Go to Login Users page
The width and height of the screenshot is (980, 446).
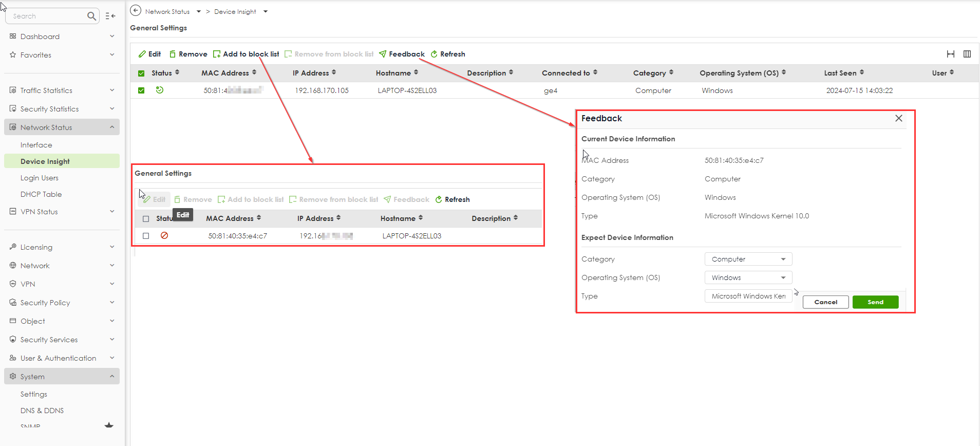pos(40,178)
